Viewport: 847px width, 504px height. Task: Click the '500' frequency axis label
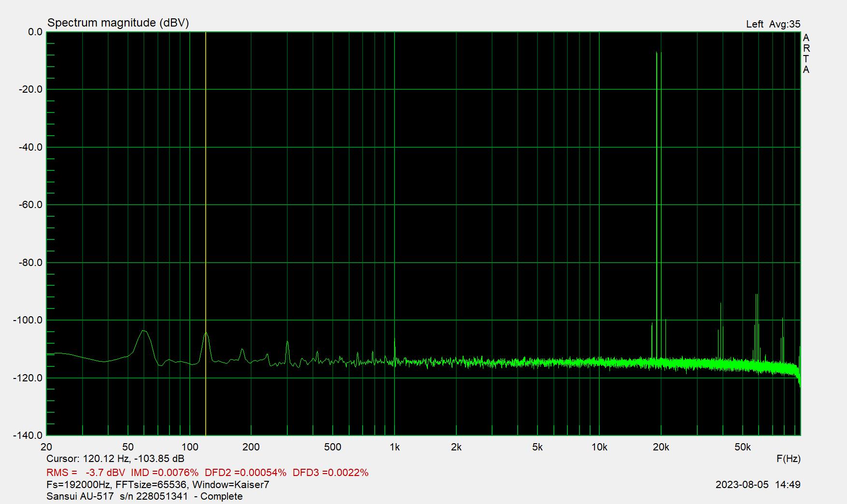(333, 447)
